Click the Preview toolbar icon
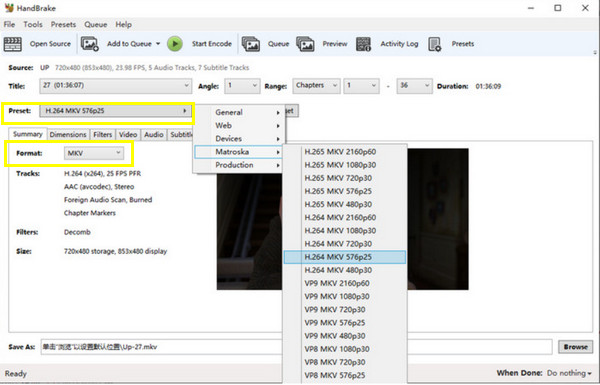 305,44
